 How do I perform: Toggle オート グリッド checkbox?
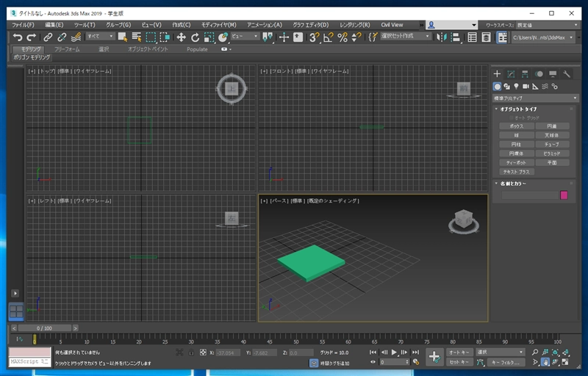click(511, 117)
